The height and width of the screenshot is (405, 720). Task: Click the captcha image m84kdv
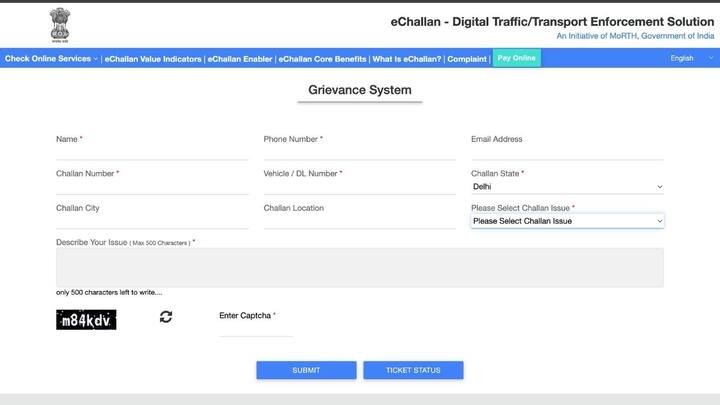pos(86,320)
